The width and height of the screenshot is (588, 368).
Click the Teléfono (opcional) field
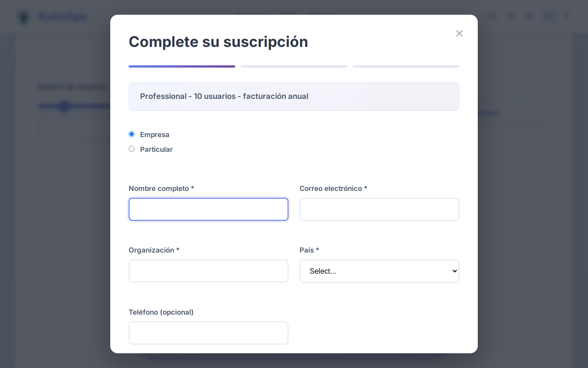(x=208, y=333)
